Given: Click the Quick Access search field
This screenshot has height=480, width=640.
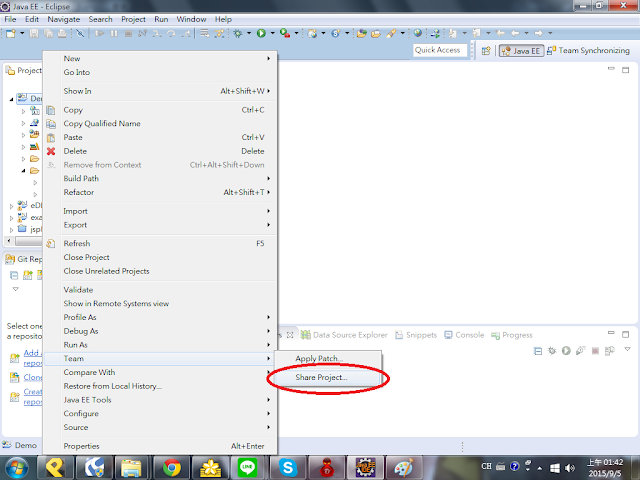Looking at the screenshot, I should [x=439, y=50].
